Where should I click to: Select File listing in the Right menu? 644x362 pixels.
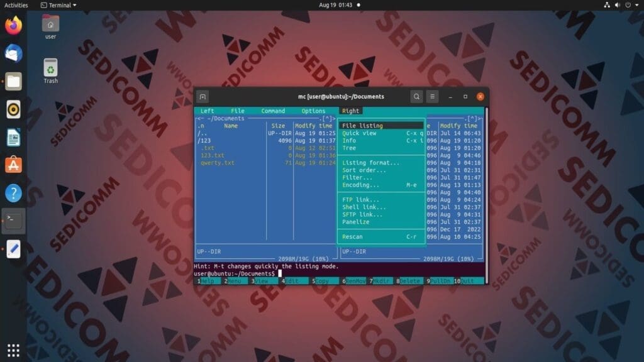[381, 126]
